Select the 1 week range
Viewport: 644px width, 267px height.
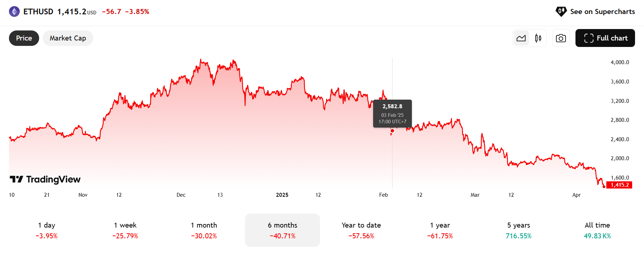coord(125,230)
